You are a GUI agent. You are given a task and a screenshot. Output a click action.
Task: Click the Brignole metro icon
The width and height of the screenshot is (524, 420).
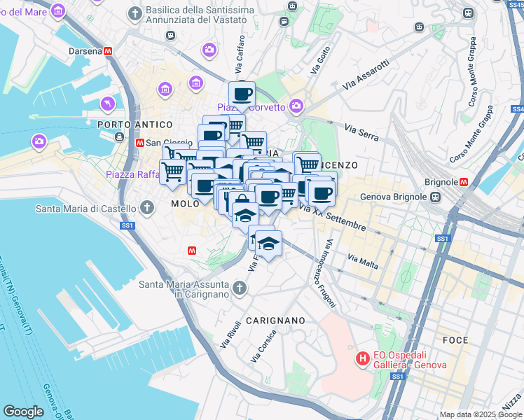click(x=464, y=182)
